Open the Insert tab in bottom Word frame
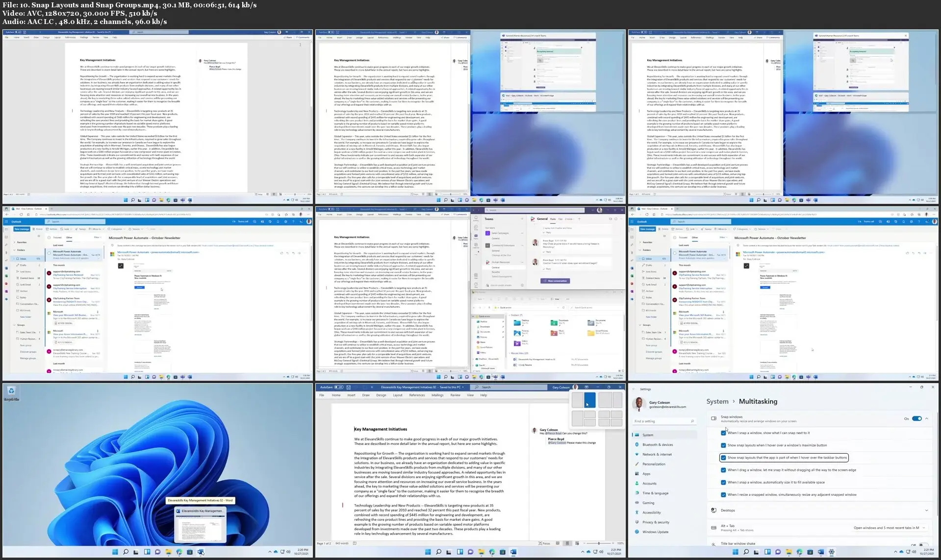Screen dimensions: 941x560 (351, 395)
